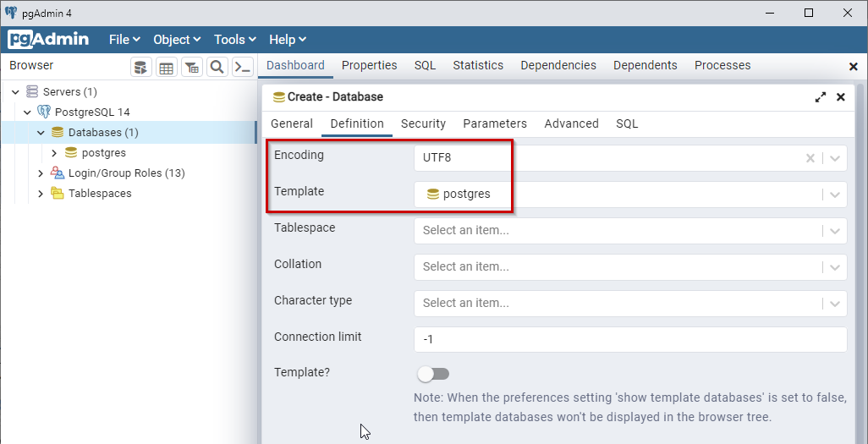This screenshot has height=444, width=868.
Task: Expand the Tablespaces node
Action: click(41, 194)
